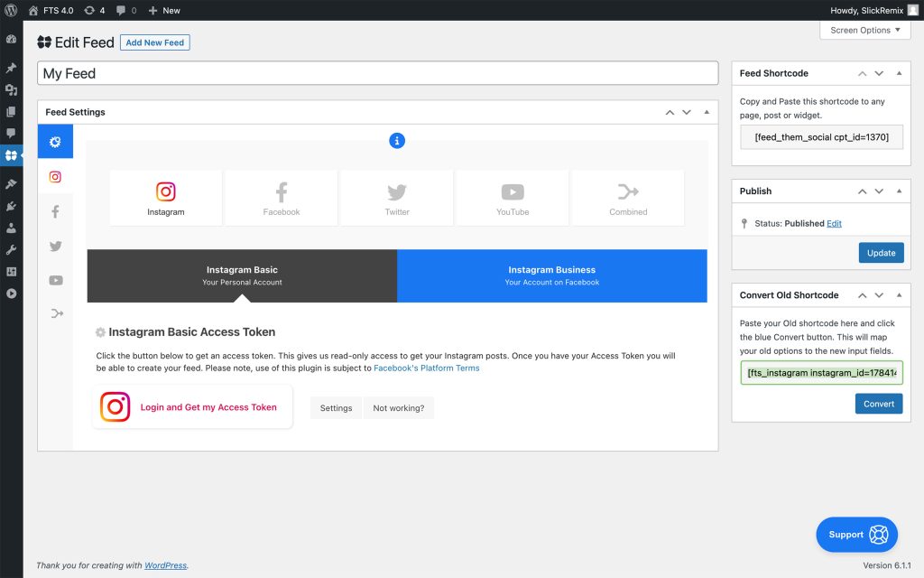
Task: Choose the Twitter feed type card
Action: [x=397, y=198]
